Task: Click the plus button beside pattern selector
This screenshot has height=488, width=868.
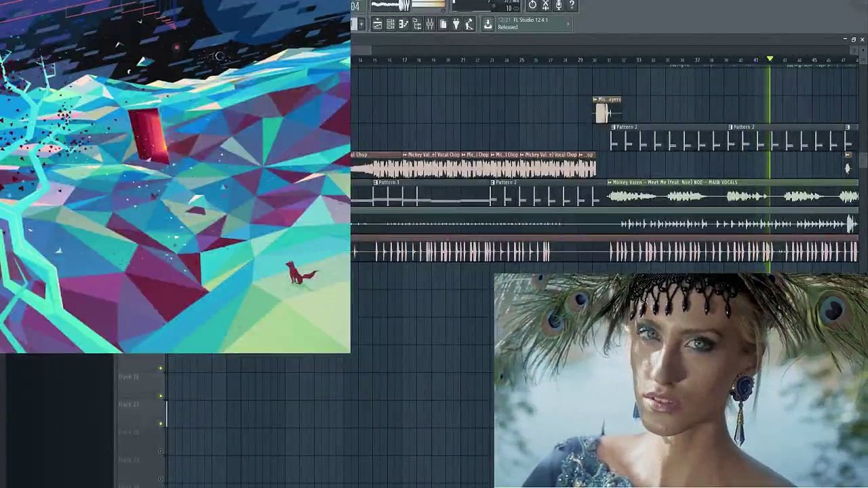Action: coord(361,24)
